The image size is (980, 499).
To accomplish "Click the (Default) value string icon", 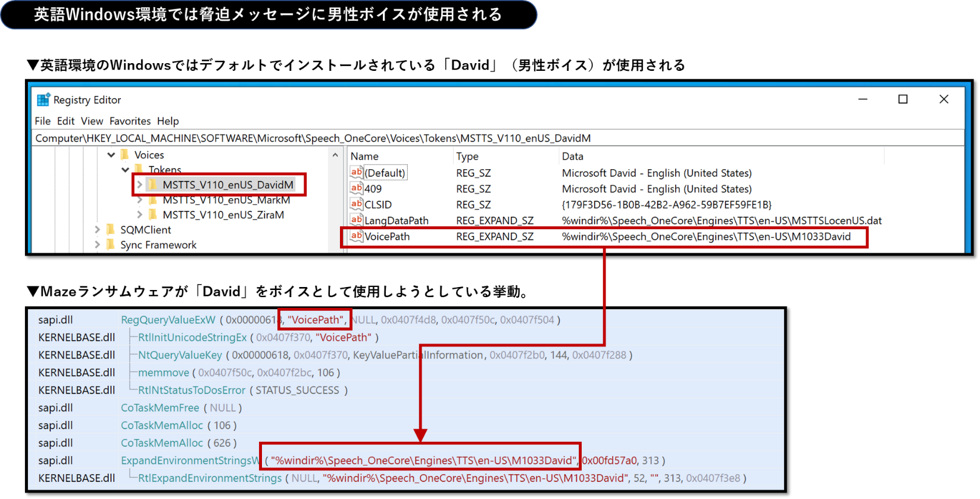I will click(x=356, y=173).
